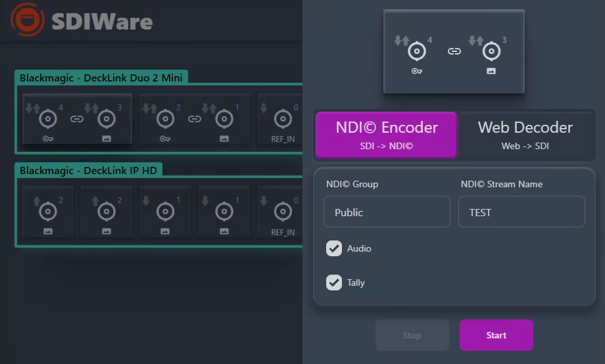Click connector 4 in the preview panel
605x364 pixels.
(417, 51)
